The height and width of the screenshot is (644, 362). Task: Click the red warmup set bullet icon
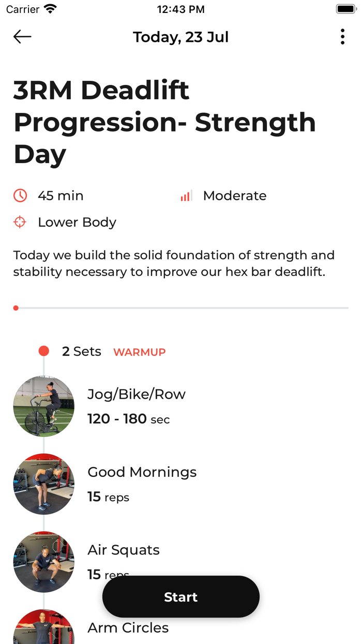click(x=43, y=350)
